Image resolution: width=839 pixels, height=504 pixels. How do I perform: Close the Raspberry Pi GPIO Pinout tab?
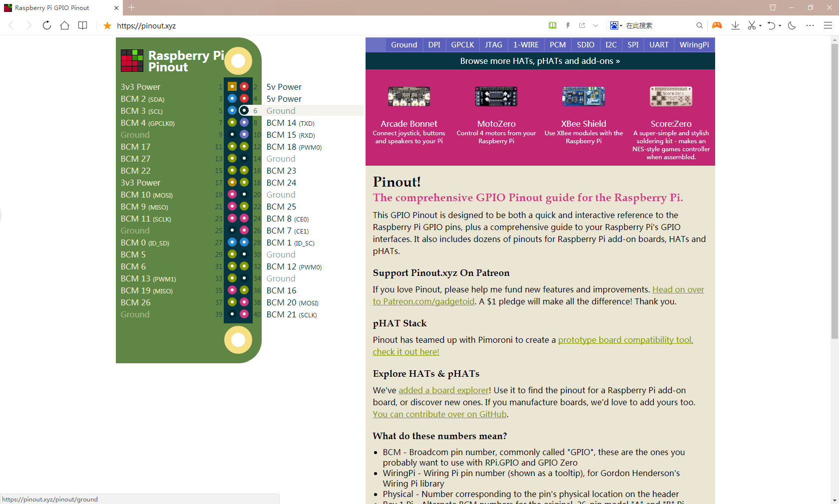pyautogui.click(x=116, y=8)
